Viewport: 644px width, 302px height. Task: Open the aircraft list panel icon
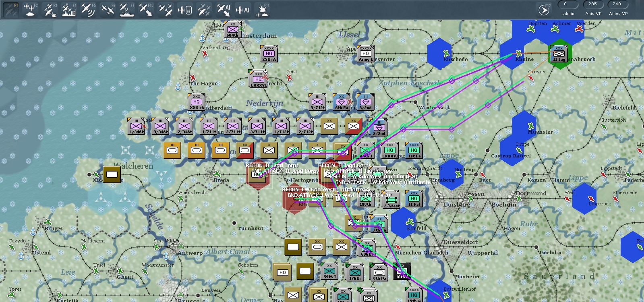(185, 9)
